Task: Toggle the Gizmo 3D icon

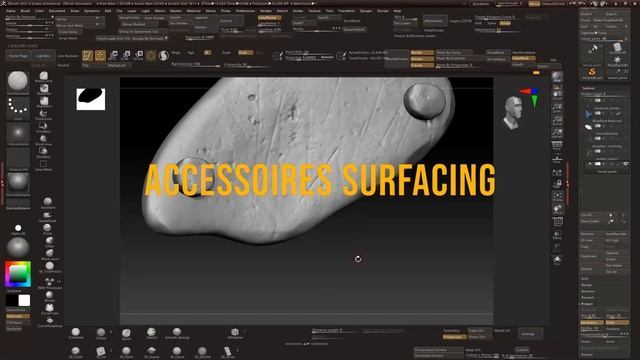Action: (x=151, y=56)
